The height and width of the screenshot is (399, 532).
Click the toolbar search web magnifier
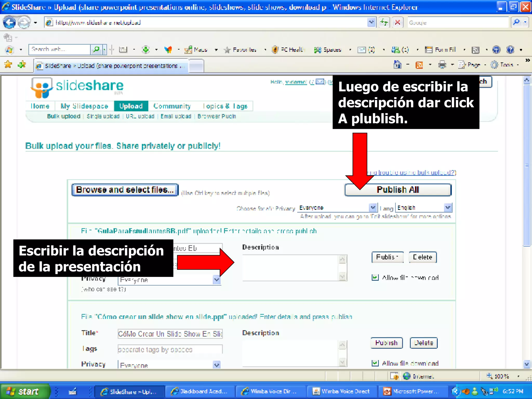[x=96, y=49]
